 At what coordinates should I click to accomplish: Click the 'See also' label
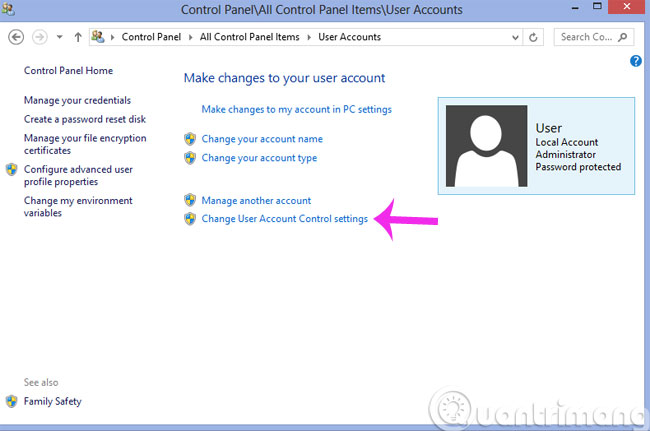click(41, 382)
